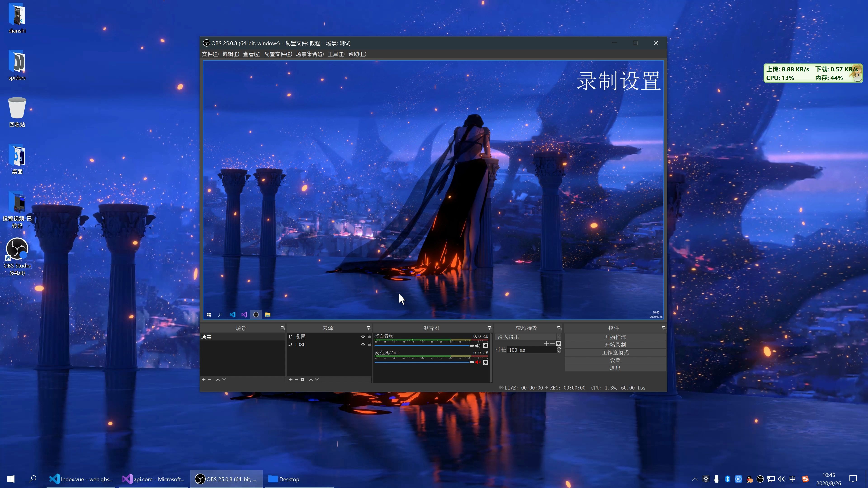This screenshot has height=488, width=868.
Task: Open OBS Studio (64bit) desktop shortcut
Action: [17, 257]
